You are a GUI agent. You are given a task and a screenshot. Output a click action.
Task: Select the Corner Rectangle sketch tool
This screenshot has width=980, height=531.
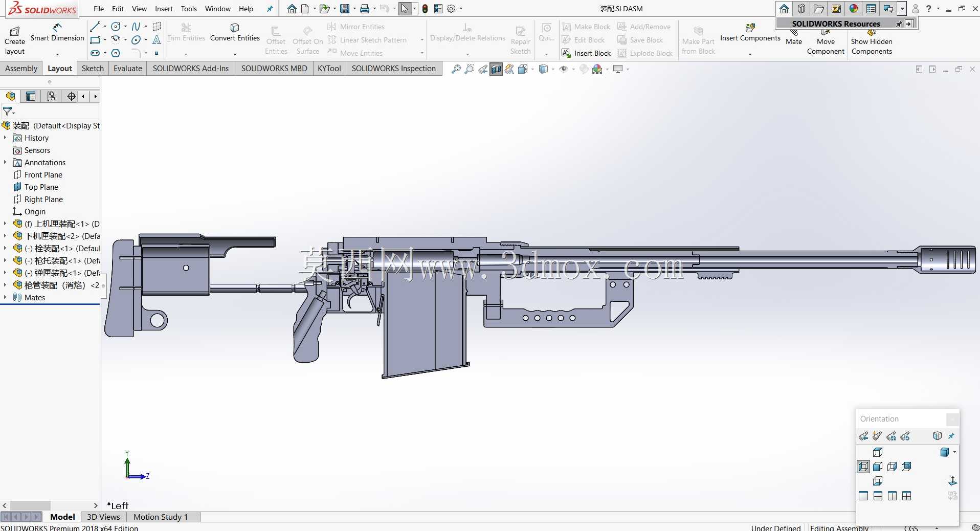(95, 40)
